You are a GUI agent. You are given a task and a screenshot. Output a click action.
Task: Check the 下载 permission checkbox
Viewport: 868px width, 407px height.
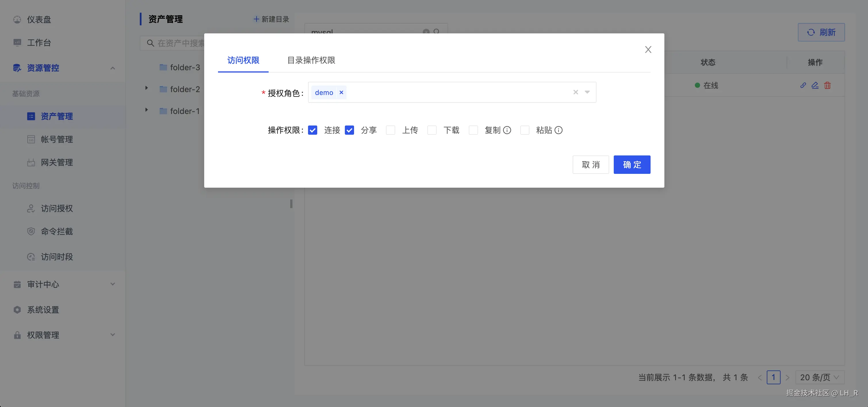(x=432, y=130)
